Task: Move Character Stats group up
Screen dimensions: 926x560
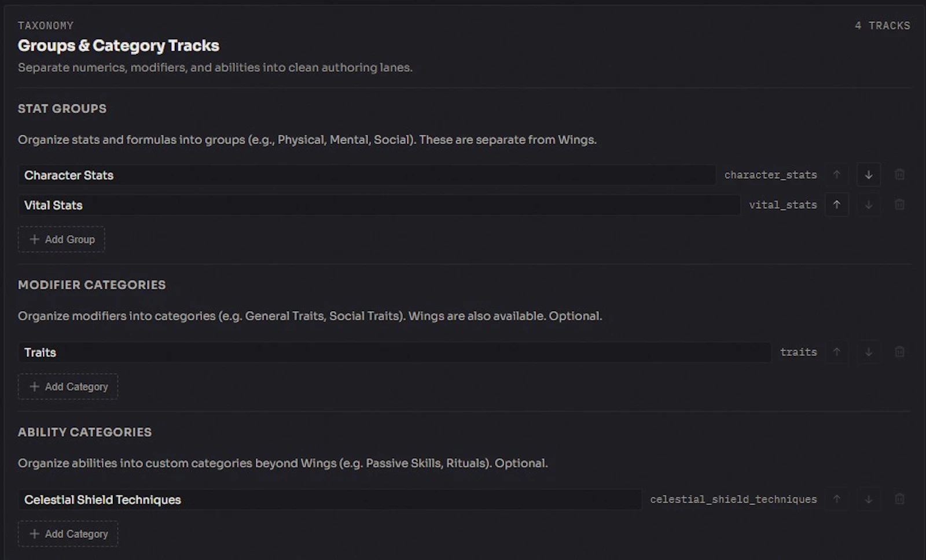Action: (837, 175)
